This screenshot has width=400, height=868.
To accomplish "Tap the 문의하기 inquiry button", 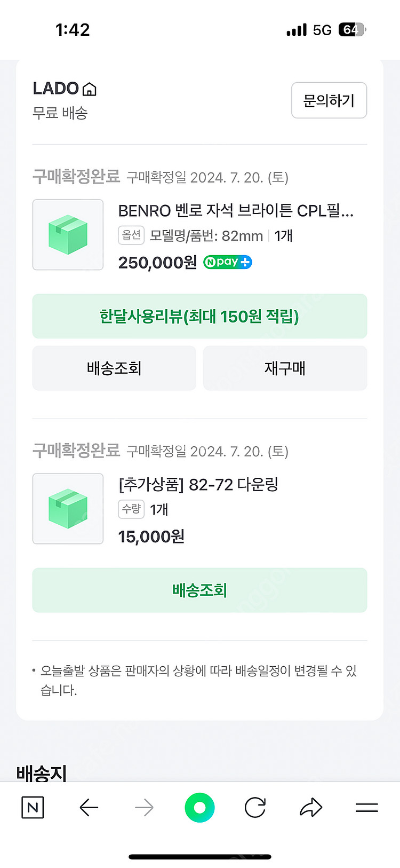I will tap(329, 100).
